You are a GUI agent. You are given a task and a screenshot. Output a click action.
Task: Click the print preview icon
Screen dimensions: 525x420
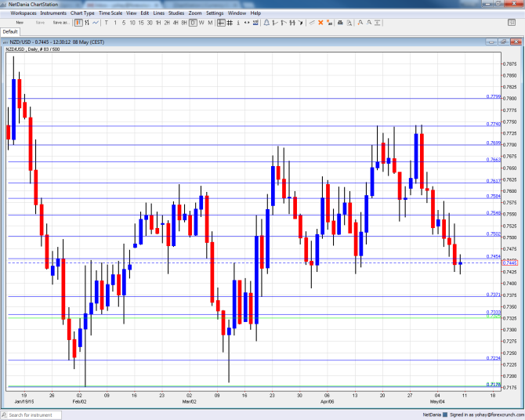click(349, 23)
